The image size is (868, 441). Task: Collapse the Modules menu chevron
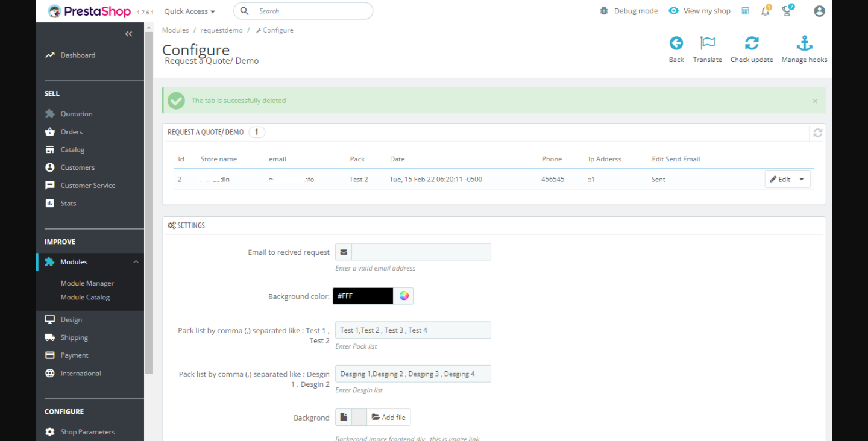pyautogui.click(x=136, y=262)
